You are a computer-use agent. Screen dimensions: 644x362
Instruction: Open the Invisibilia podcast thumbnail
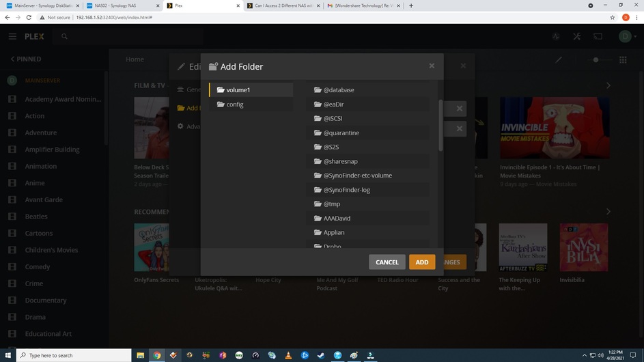pyautogui.click(x=584, y=247)
